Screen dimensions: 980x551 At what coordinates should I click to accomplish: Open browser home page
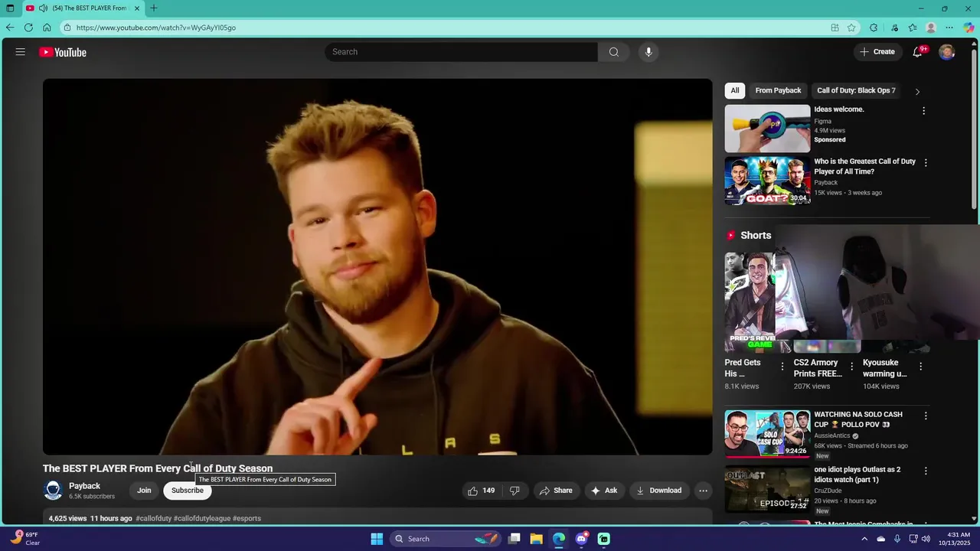[x=47, y=28]
